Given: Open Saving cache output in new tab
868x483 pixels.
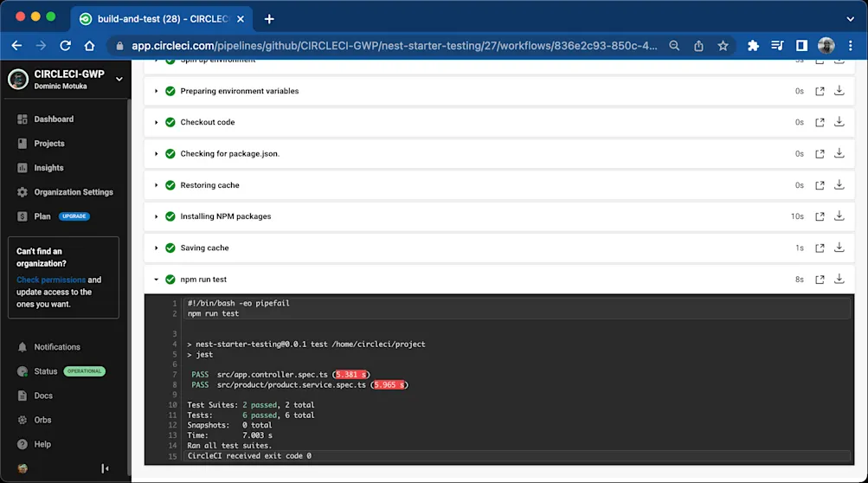Looking at the screenshot, I should [820, 248].
